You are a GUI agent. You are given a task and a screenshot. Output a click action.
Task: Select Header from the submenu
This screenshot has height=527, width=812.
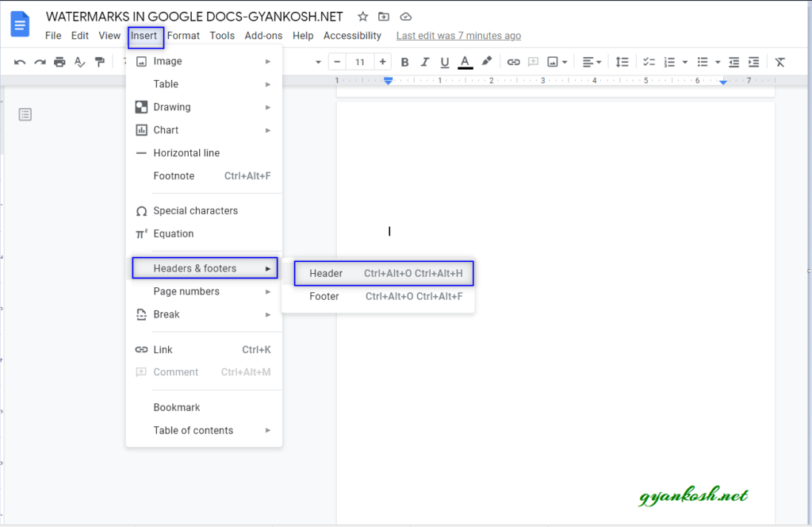pyautogui.click(x=326, y=273)
